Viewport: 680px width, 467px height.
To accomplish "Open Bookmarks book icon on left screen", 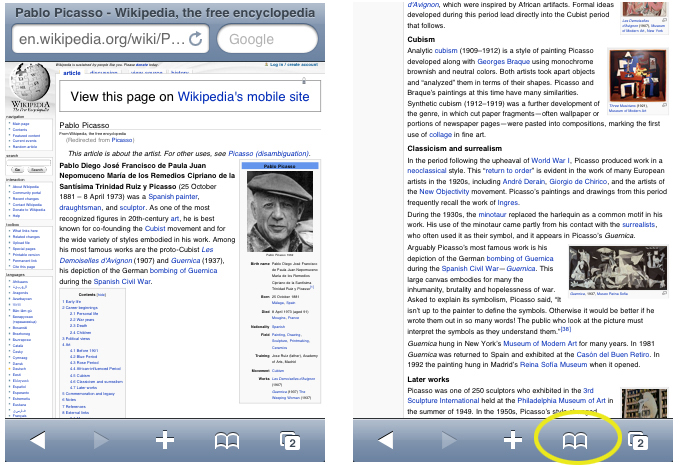I will coord(227,441).
